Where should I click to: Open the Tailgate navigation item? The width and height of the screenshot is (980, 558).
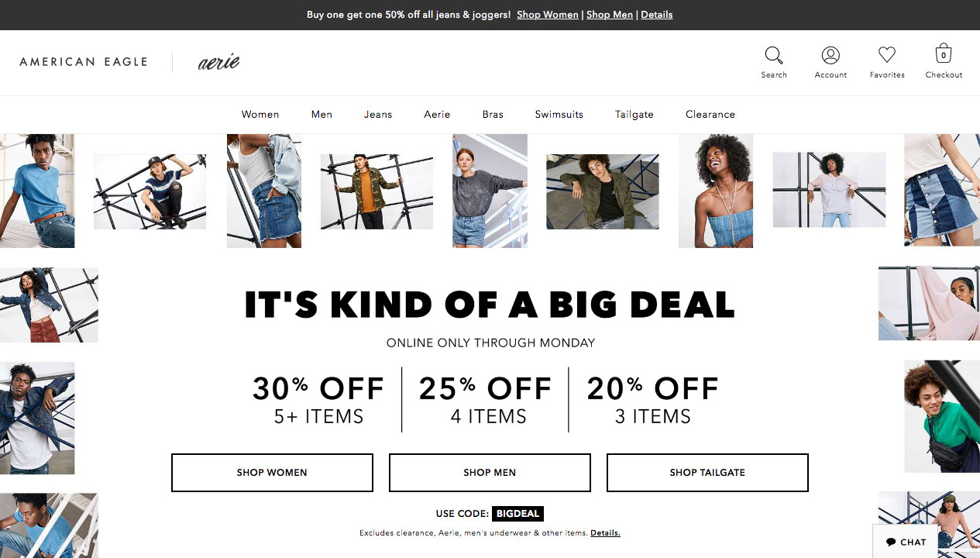pyautogui.click(x=634, y=114)
